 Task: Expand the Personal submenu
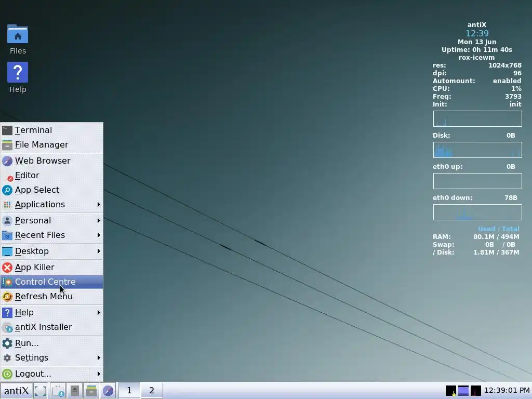click(51, 220)
